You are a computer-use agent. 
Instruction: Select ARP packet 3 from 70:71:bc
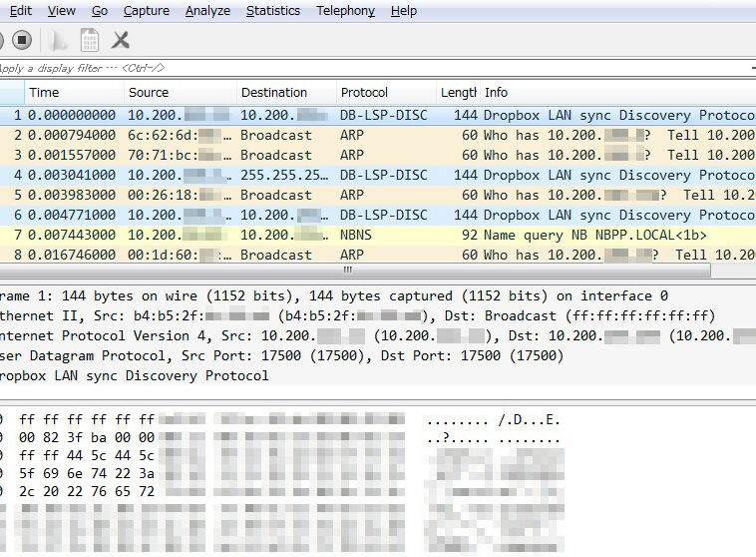pyautogui.click(x=378, y=155)
